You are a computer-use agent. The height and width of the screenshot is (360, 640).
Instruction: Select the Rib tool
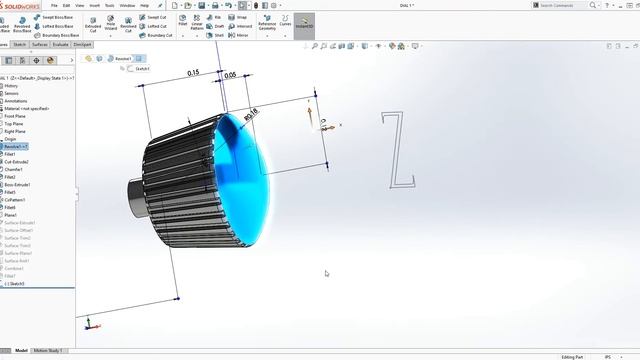[214, 17]
